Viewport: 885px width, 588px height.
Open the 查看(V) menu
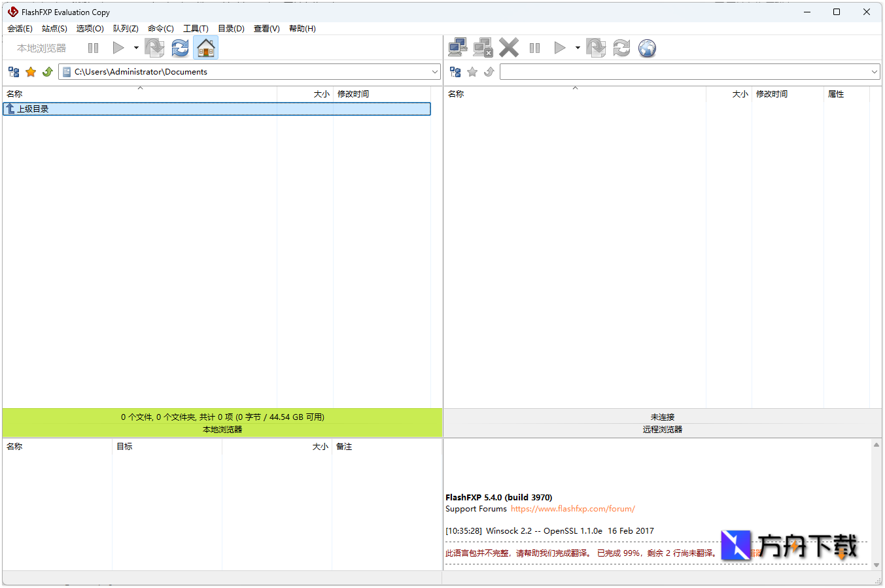point(266,29)
